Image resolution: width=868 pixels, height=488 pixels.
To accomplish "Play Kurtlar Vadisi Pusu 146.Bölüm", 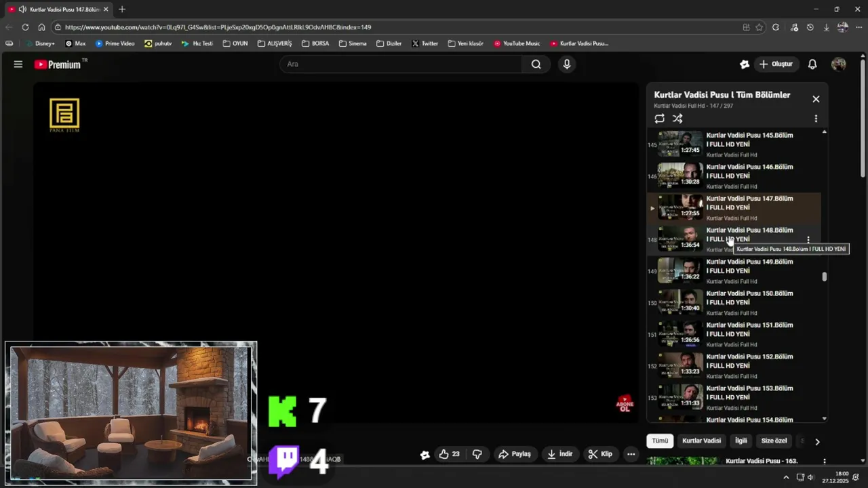I will 734,176.
